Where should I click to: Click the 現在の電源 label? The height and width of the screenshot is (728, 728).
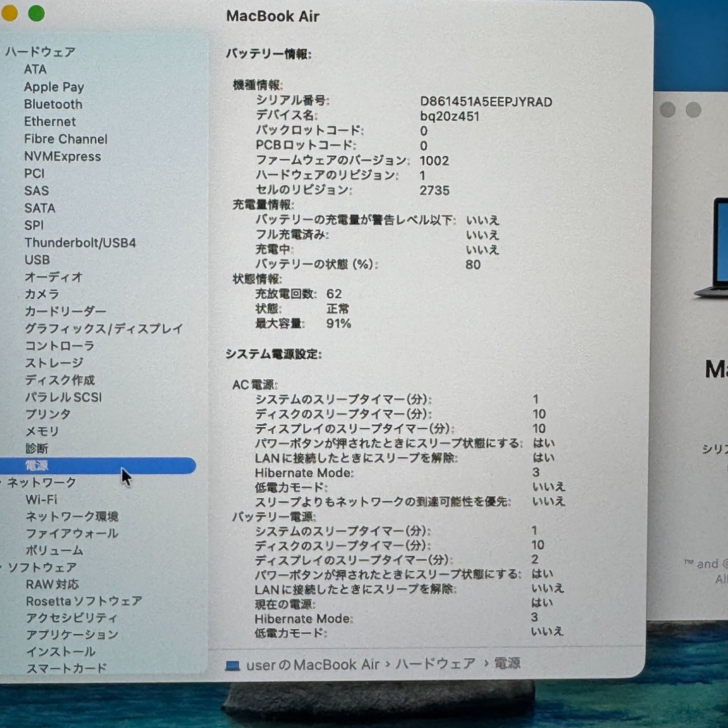click(x=285, y=604)
